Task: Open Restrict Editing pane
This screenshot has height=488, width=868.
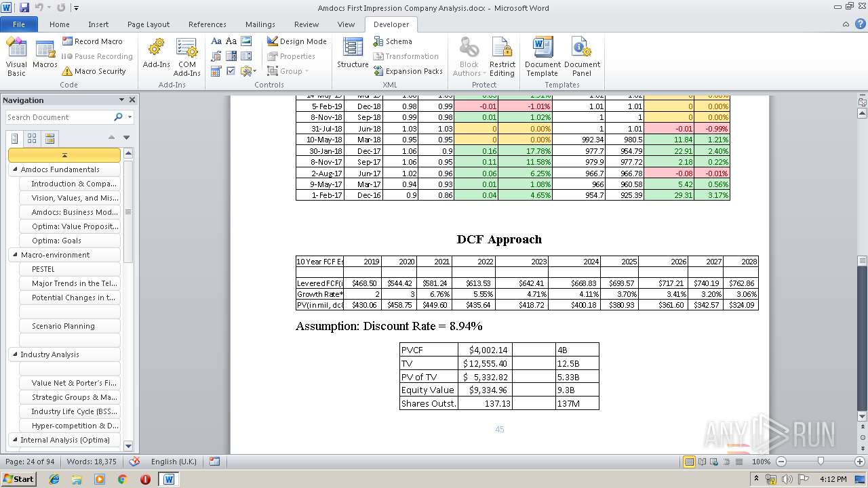Action: 502,56
